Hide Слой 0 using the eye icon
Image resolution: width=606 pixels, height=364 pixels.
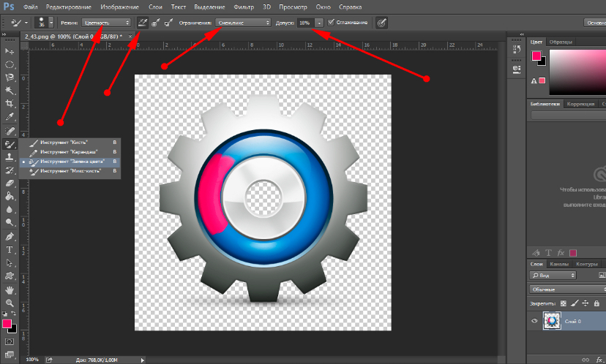[534, 321]
